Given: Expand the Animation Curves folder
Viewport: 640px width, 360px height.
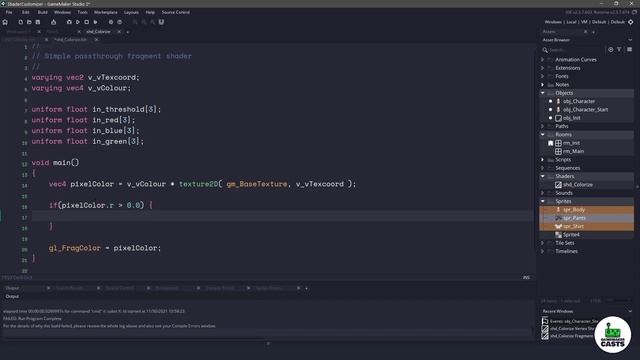Looking at the screenshot, I should click(542, 60).
